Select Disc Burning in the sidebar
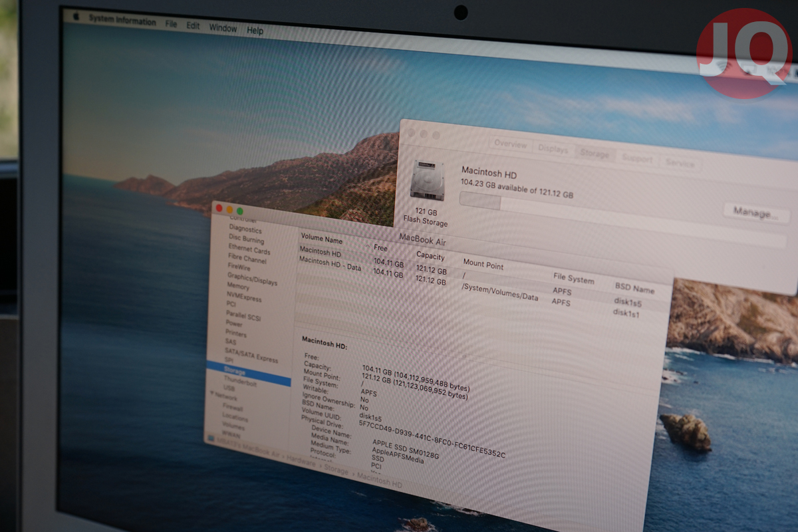This screenshot has width=798, height=532. pyautogui.click(x=246, y=239)
